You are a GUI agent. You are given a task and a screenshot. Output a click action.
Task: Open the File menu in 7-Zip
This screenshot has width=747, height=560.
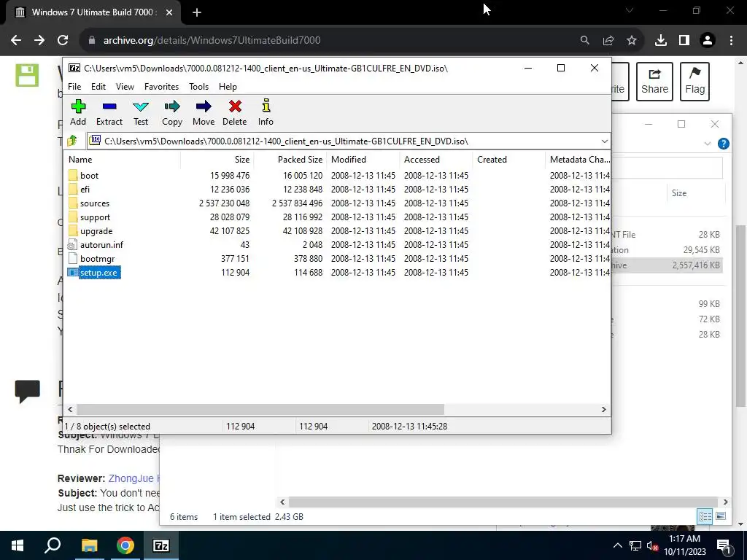coord(74,87)
